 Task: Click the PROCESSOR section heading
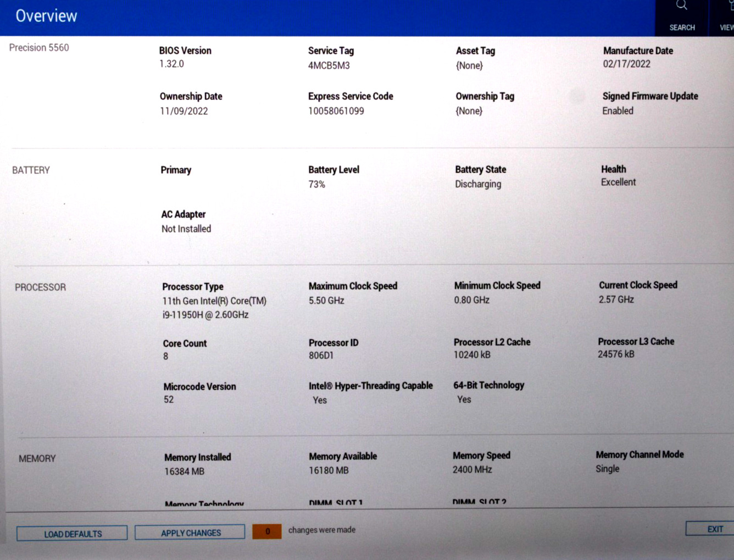coord(40,287)
